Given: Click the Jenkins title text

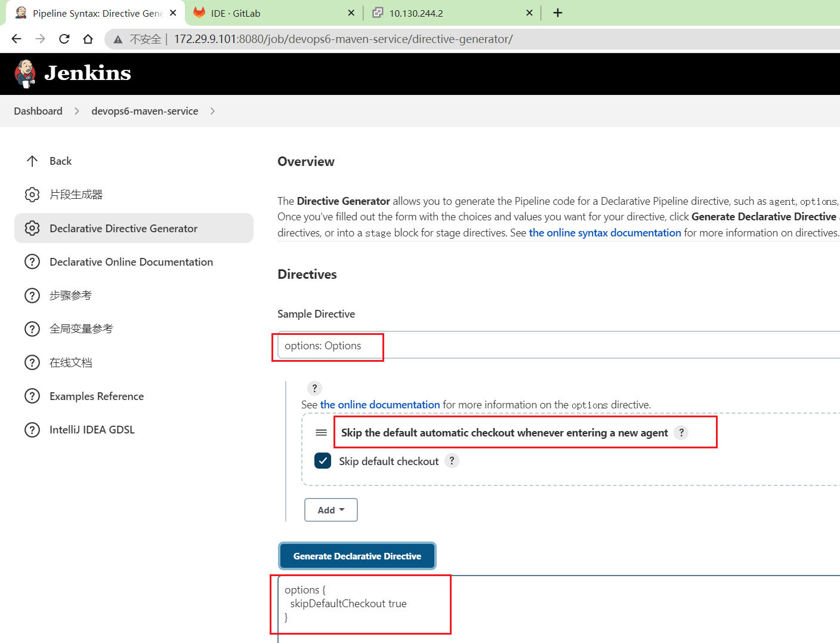Looking at the screenshot, I should 88,73.
